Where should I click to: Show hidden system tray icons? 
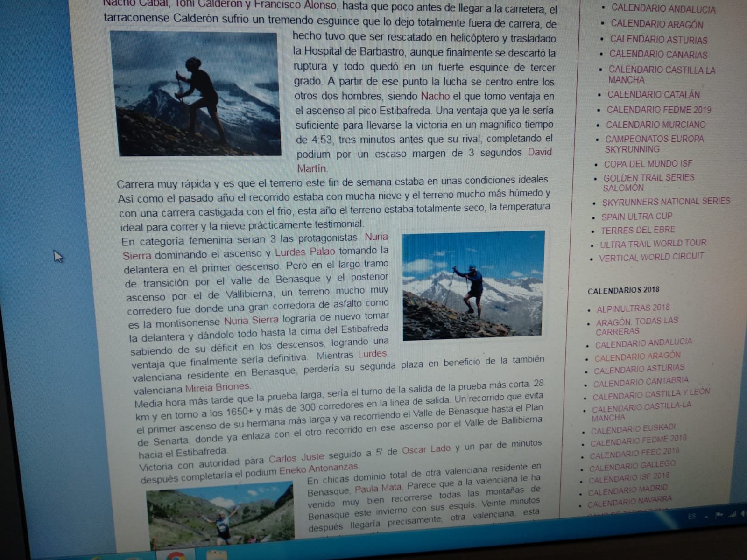pyautogui.click(x=706, y=517)
